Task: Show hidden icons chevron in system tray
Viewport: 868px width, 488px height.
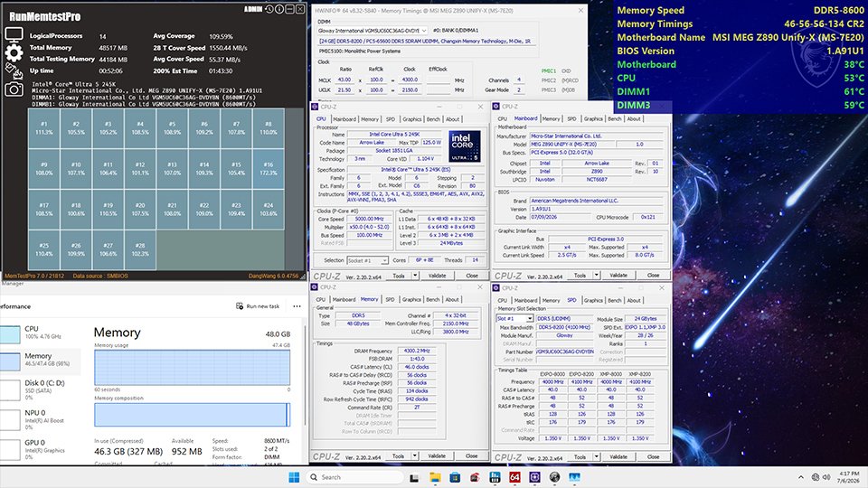Action: pyautogui.click(x=800, y=477)
